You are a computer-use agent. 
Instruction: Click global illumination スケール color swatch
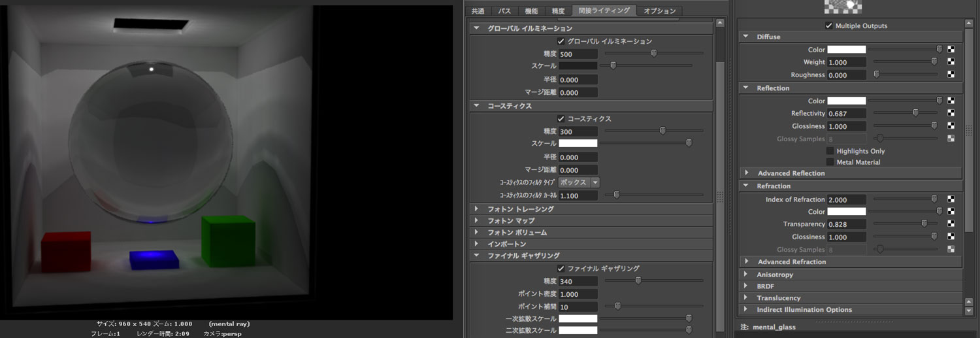[578, 66]
